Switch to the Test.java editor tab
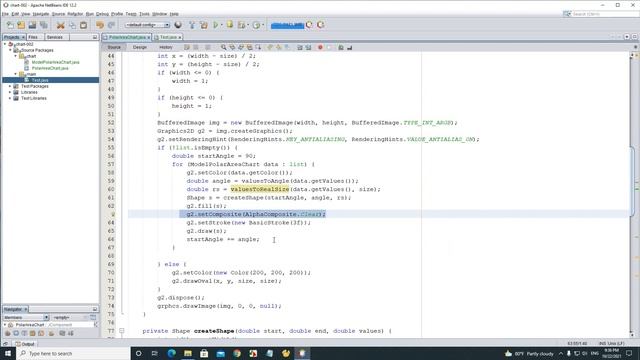 (x=168, y=37)
